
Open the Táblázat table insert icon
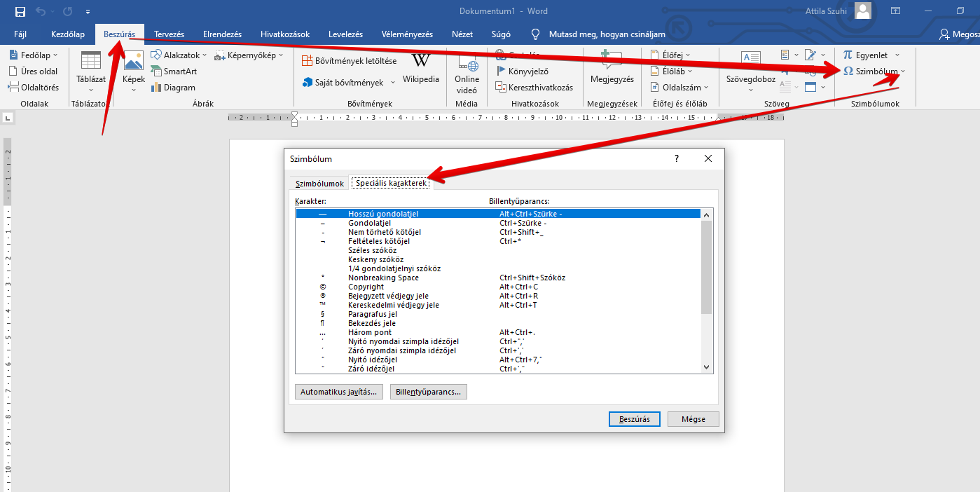tap(91, 62)
